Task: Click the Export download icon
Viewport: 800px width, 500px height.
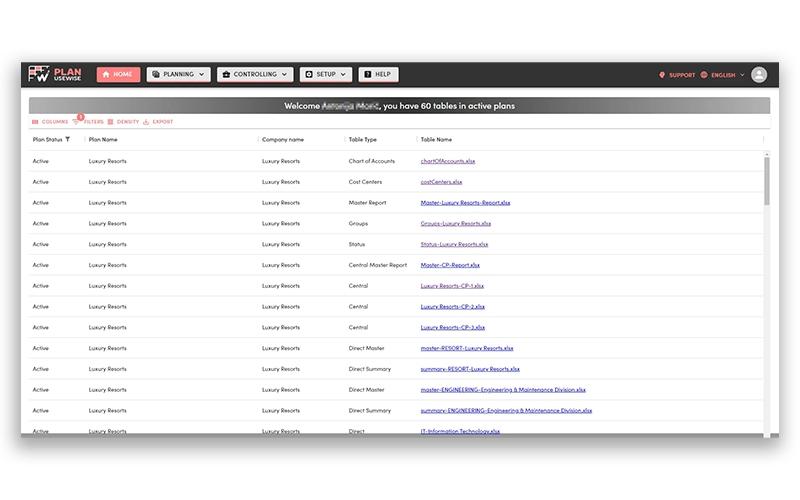Action: tap(146, 122)
